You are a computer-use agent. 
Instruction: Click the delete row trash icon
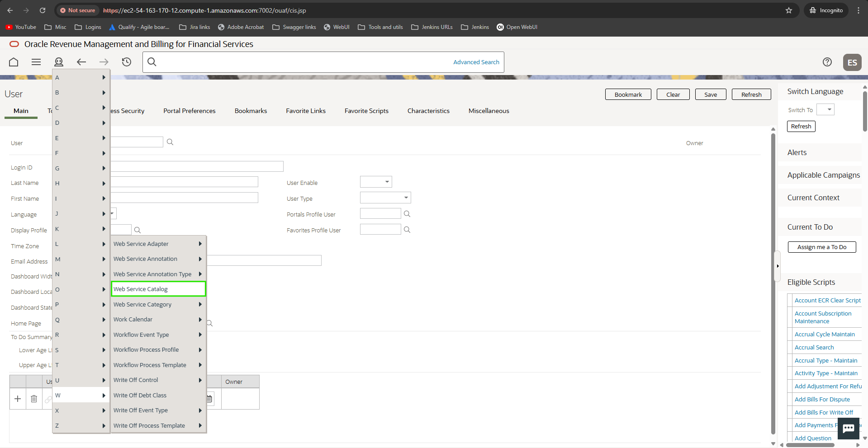pyautogui.click(x=34, y=399)
